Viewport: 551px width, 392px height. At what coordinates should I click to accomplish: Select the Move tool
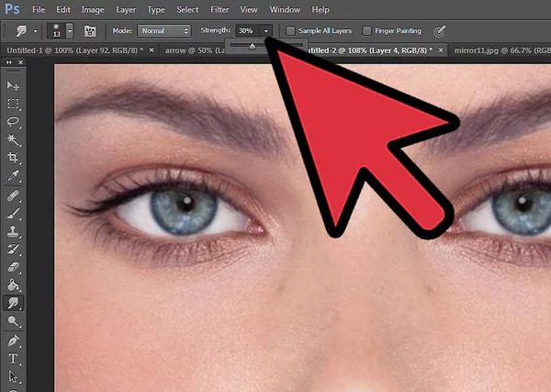click(x=13, y=85)
